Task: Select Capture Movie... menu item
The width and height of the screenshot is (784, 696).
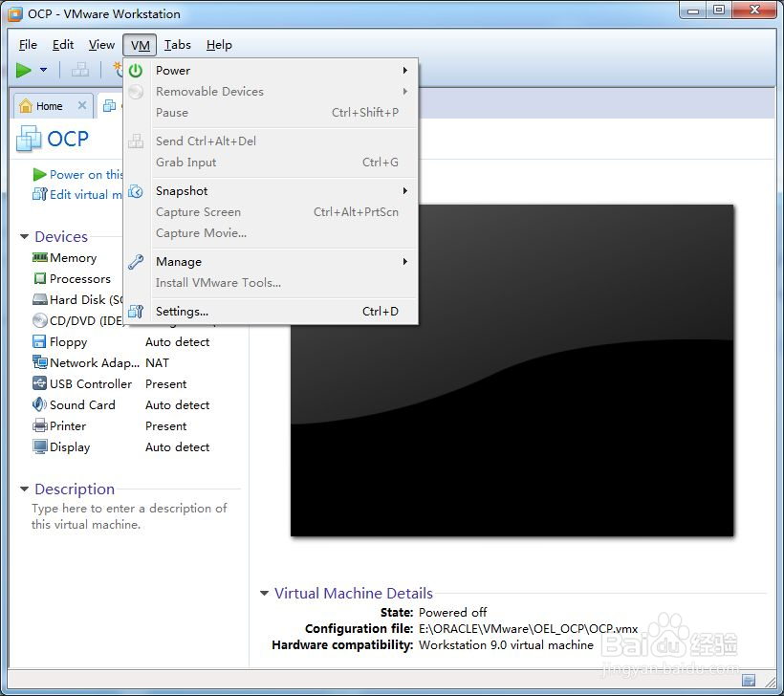Action: click(x=271, y=233)
